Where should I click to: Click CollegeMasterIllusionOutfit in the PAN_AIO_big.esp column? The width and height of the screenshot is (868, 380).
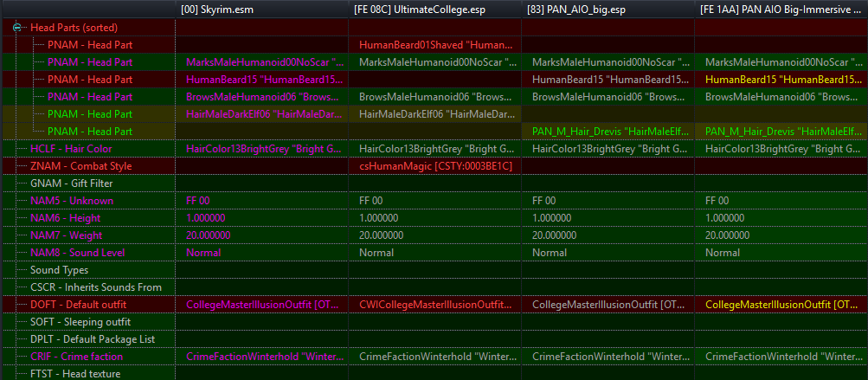coord(609,304)
